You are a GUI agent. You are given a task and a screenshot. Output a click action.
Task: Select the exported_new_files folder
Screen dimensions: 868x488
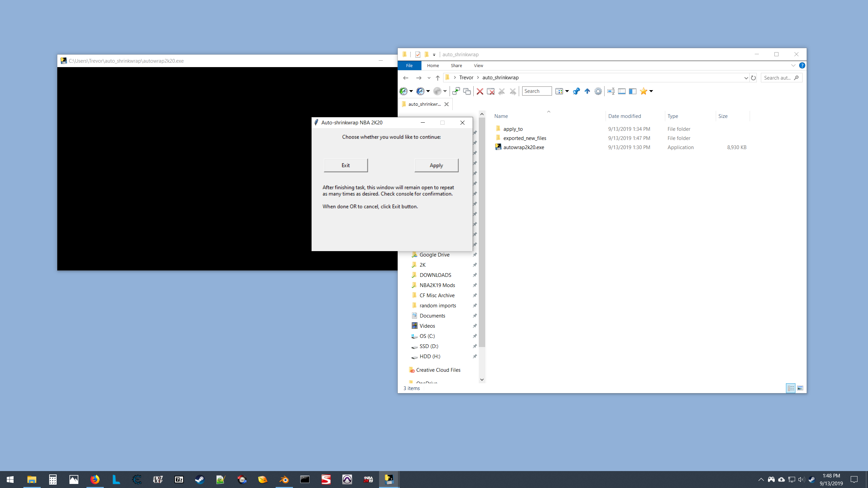point(525,138)
